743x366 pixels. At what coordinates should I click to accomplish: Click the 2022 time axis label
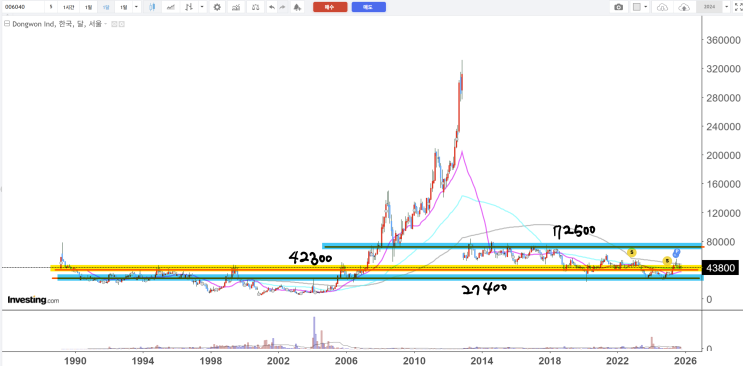pyautogui.click(x=617, y=361)
